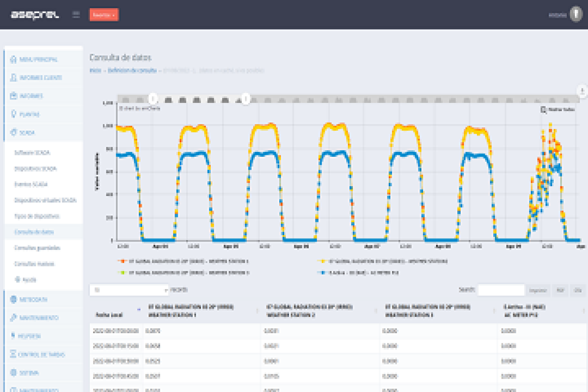Screen dimensions: 588x392
Task: Click the home icon for Menu Principal
Action: coord(13,59)
